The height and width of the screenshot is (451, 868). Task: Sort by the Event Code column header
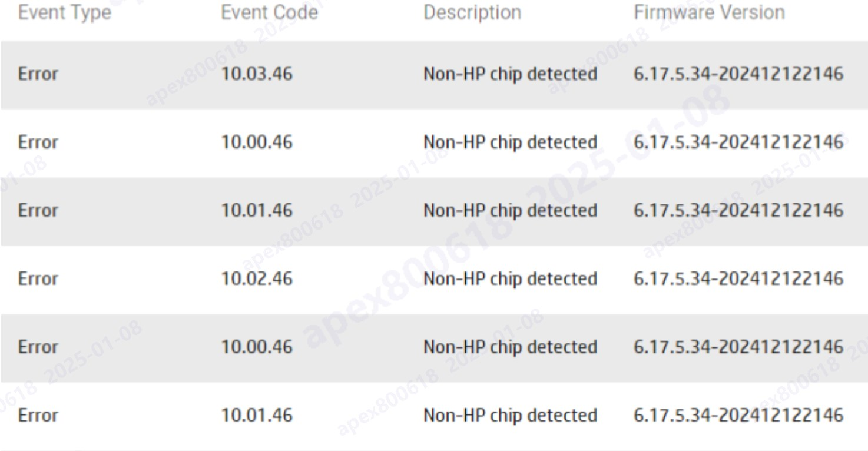[x=269, y=12]
